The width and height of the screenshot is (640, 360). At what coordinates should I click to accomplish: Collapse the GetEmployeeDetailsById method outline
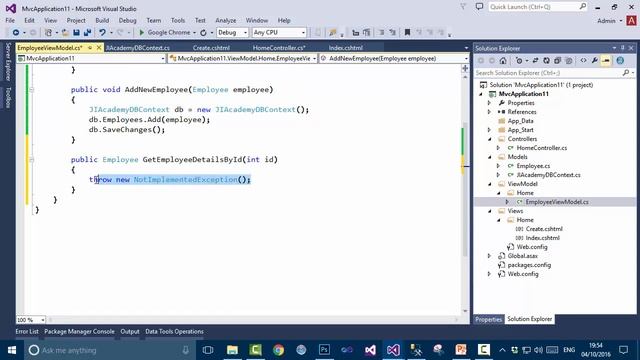pos(31,160)
